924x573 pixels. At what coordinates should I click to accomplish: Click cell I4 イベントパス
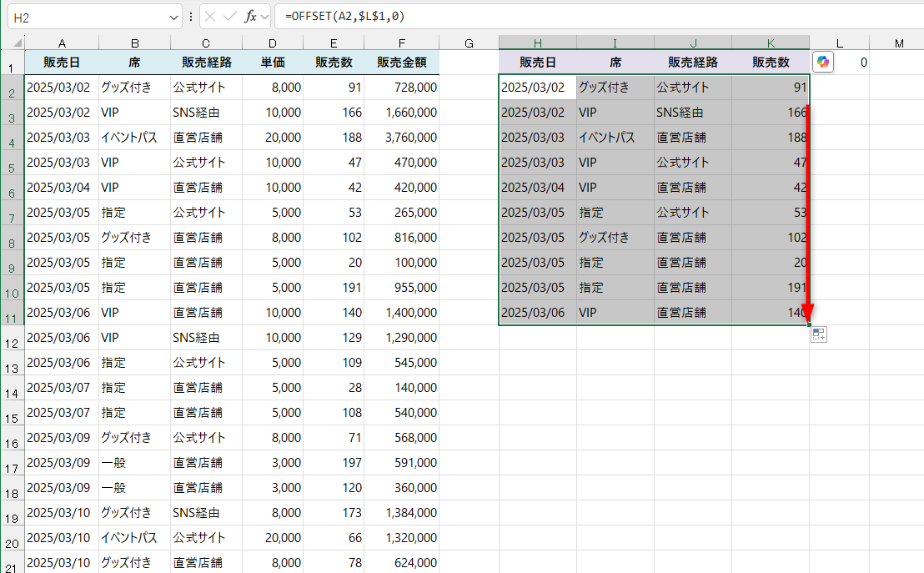(x=615, y=138)
